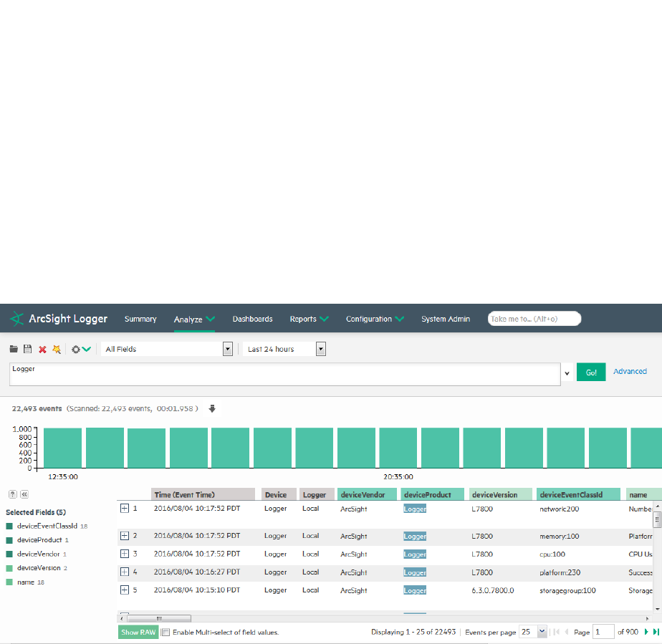Go to the first results page
This screenshot has width=662, height=644.
click(557, 632)
